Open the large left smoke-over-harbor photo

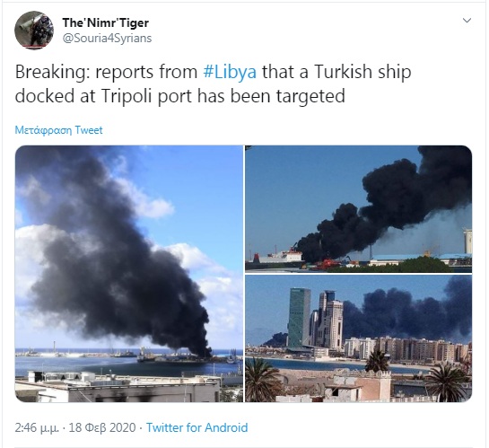[x=129, y=274]
